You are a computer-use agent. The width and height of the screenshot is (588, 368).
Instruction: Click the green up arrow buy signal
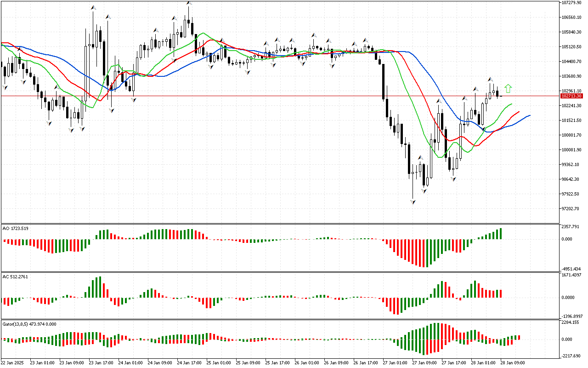(x=508, y=89)
